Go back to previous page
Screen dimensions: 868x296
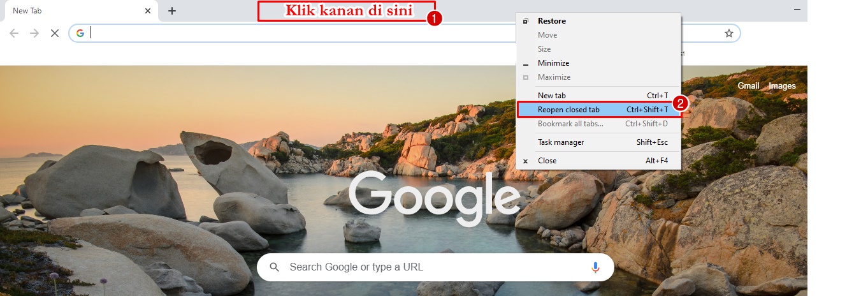pyautogui.click(x=14, y=33)
